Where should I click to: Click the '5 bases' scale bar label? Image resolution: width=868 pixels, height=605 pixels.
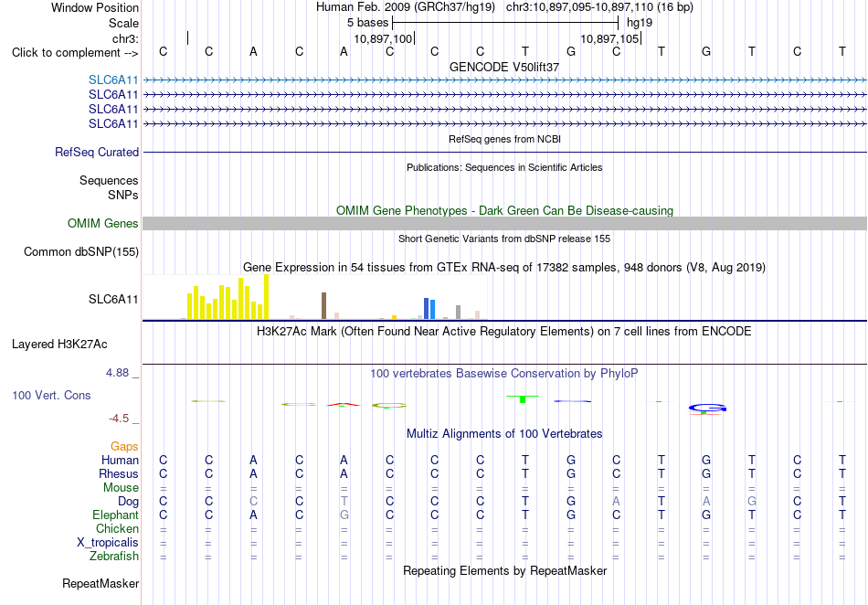pos(367,23)
